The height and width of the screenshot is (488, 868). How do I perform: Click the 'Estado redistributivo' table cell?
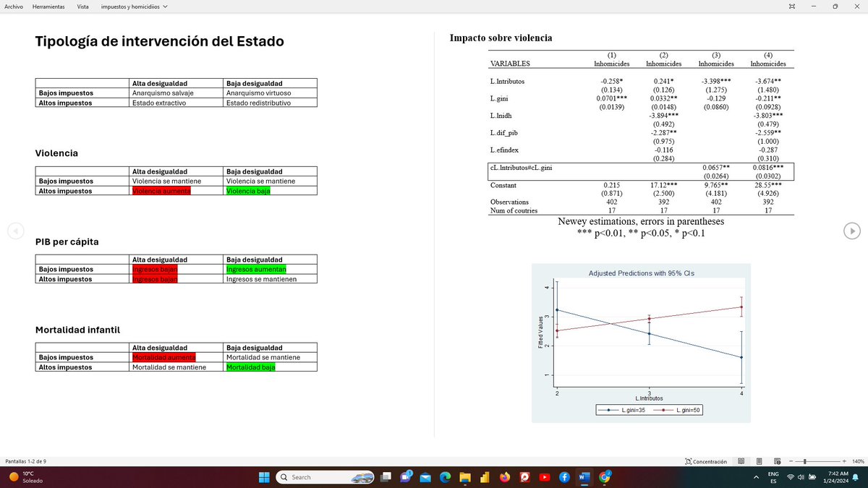click(x=271, y=103)
